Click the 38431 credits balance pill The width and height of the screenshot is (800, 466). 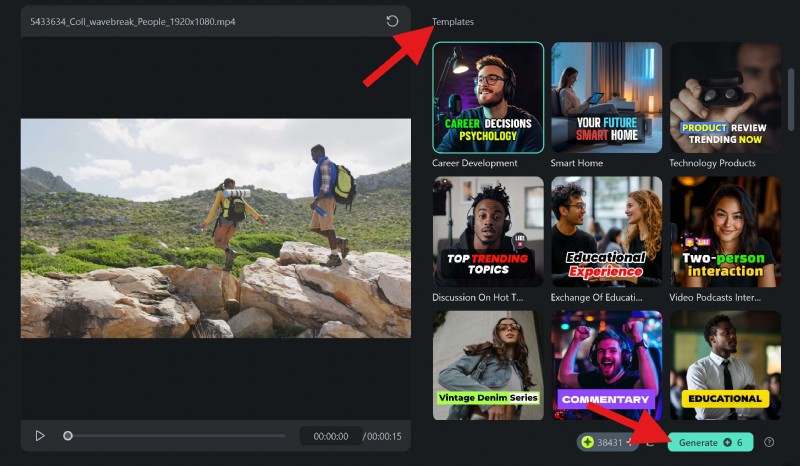606,442
